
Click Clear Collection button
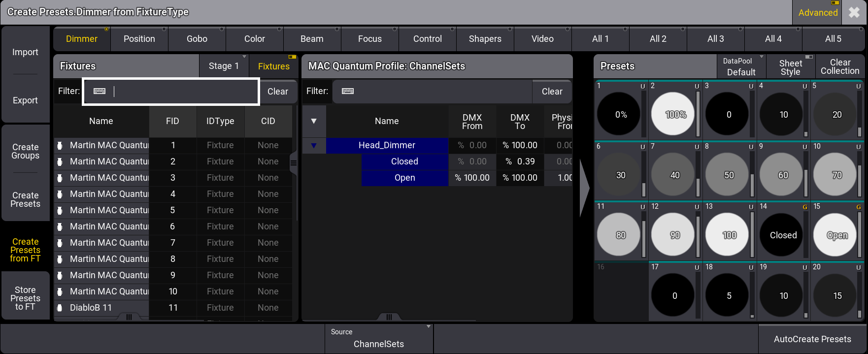click(x=839, y=67)
